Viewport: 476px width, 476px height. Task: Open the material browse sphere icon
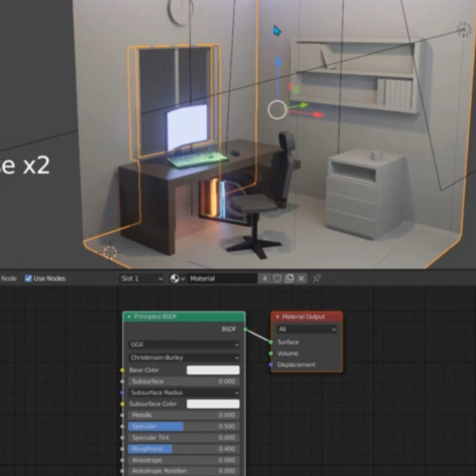(177, 279)
